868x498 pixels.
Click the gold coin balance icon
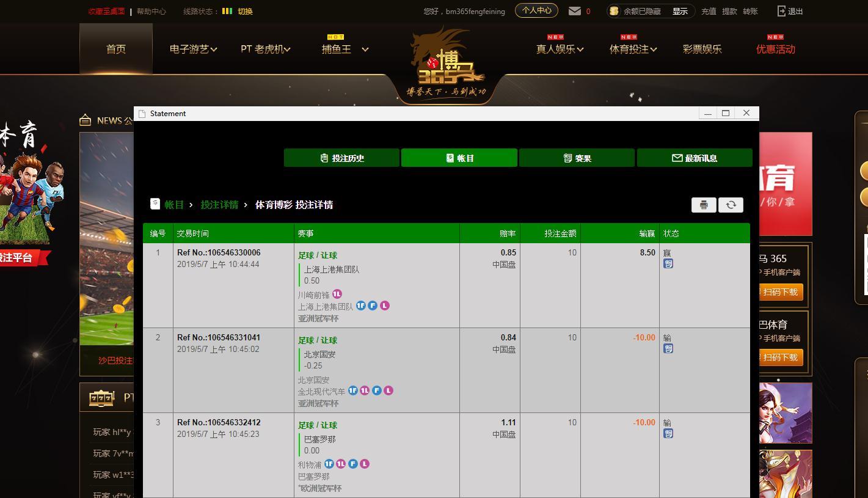pyautogui.click(x=615, y=11)
